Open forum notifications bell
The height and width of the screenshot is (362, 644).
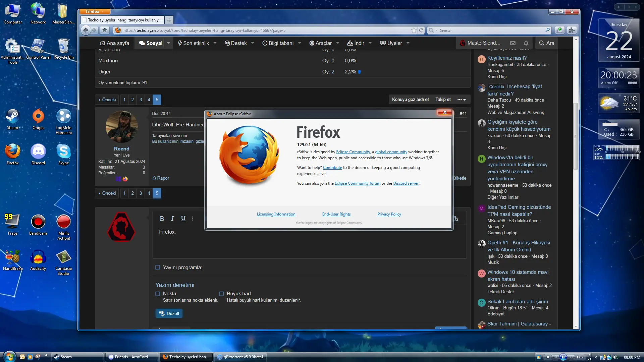click(526, 43)
